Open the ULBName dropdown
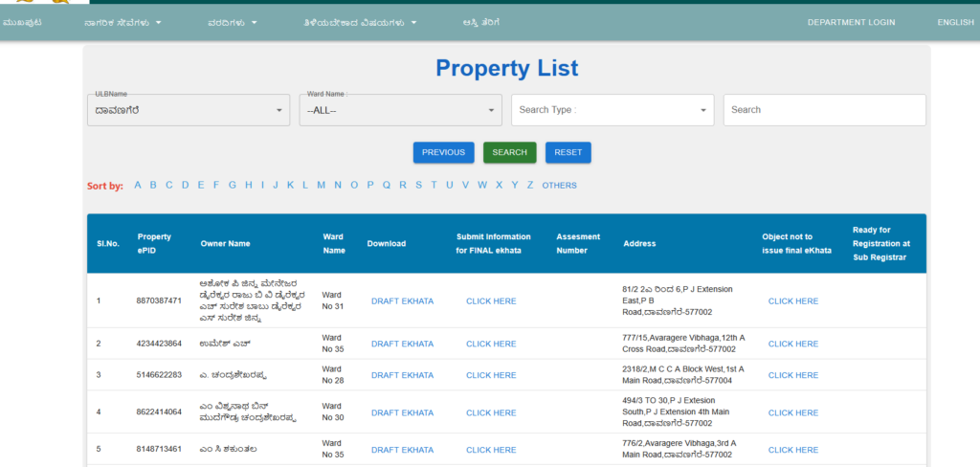This screenshot has height=467, width=980. point(188,110)
